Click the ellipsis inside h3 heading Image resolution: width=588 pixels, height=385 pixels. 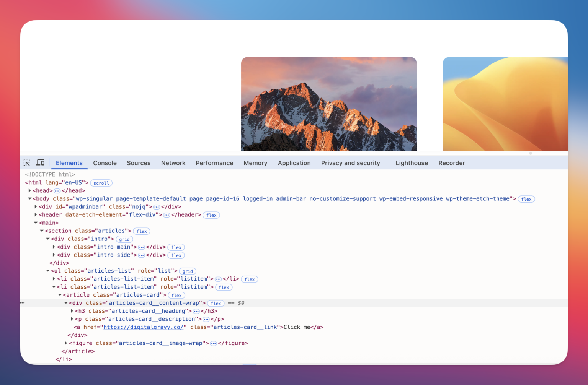196,311
